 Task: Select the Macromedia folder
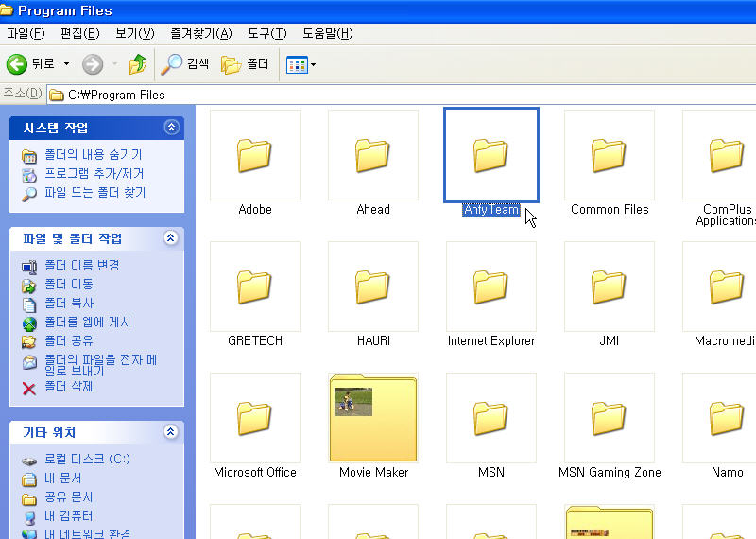719,287
